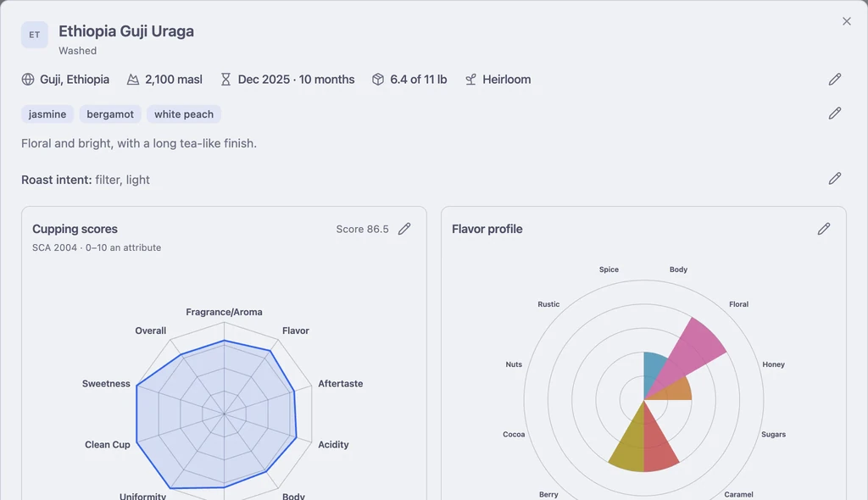The width and height of the screenshot is (868, 500).
Task: Click the Overall axis label on the radar
Action: [x=151, y=331]
